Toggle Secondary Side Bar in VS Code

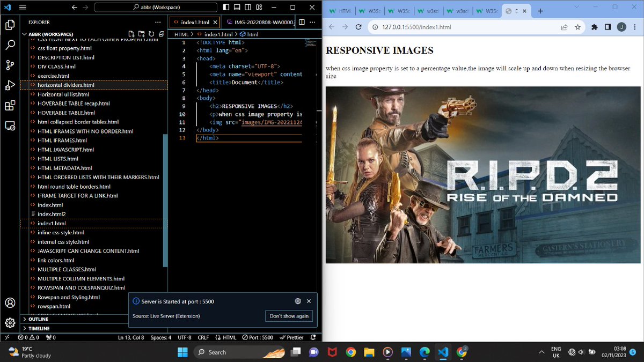click(x=248, y=7)
